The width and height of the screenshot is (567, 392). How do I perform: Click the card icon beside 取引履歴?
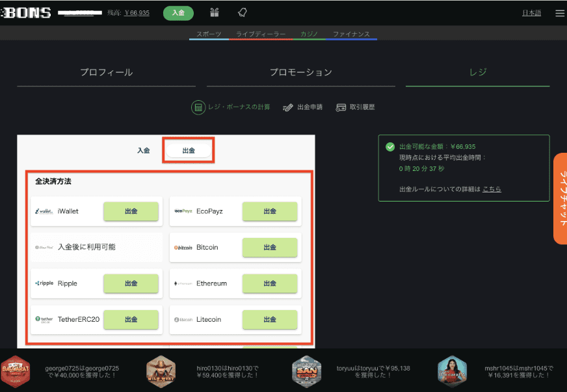point(340,107)
